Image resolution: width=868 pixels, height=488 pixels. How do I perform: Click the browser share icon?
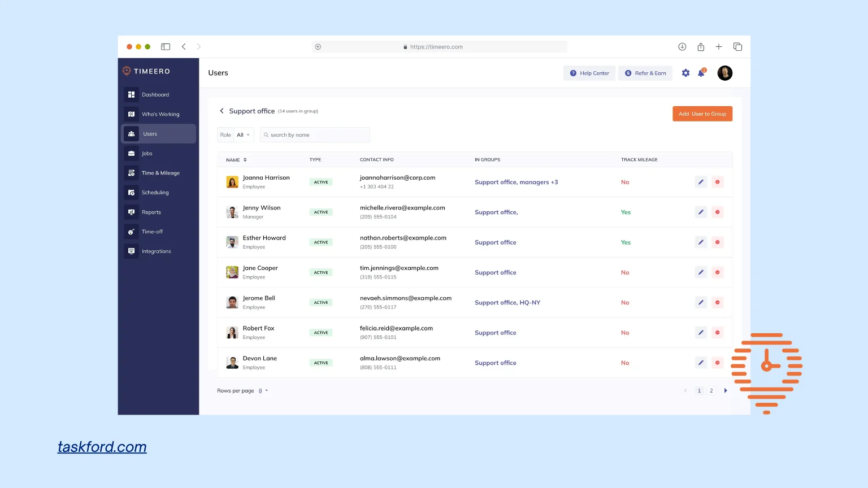coord(701,47)
